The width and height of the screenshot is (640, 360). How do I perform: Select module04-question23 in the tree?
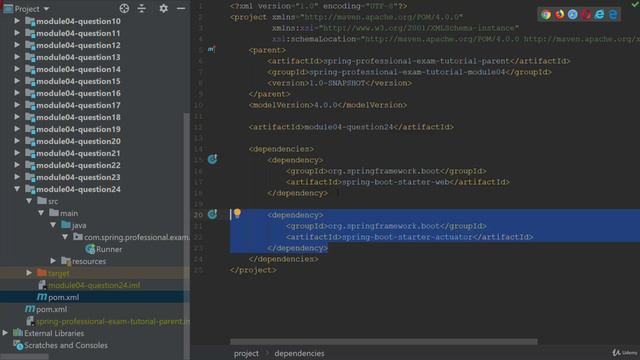pyautogui.click(x=78, y=177)
